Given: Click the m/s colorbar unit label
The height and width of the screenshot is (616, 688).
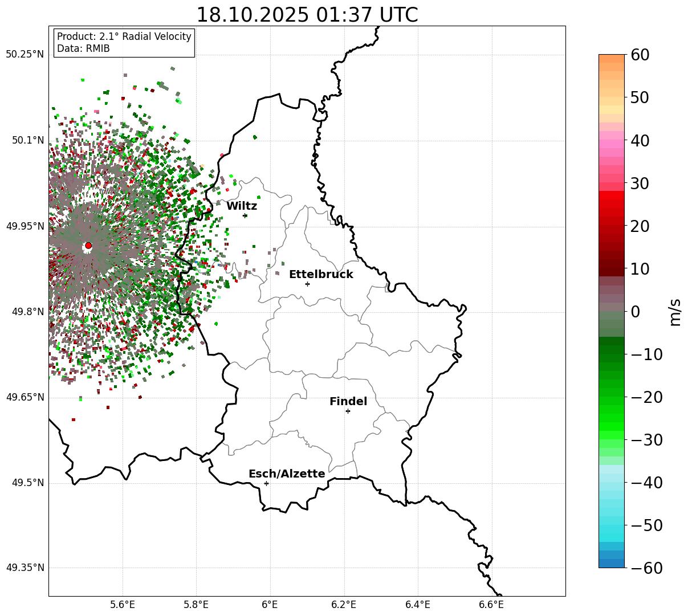Looking at the screenshot, I should pos(675,311).
